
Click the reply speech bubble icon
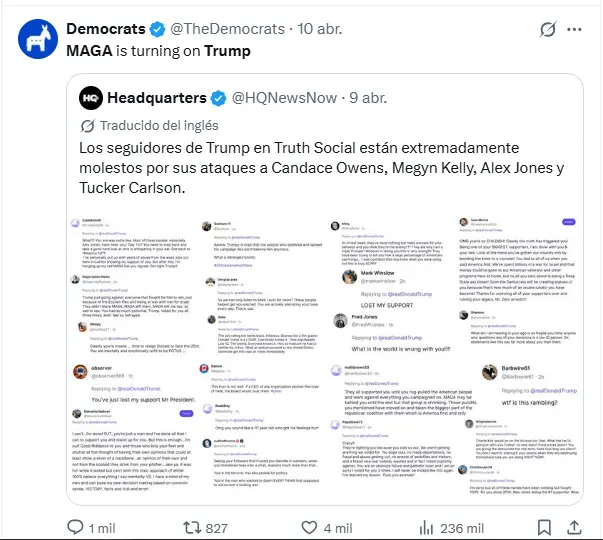click(x=75, y=527)
